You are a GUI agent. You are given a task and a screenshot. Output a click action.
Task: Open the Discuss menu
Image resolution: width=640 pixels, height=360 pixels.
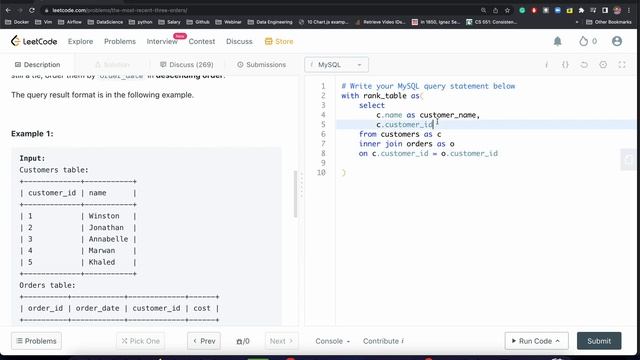[239, 41]
